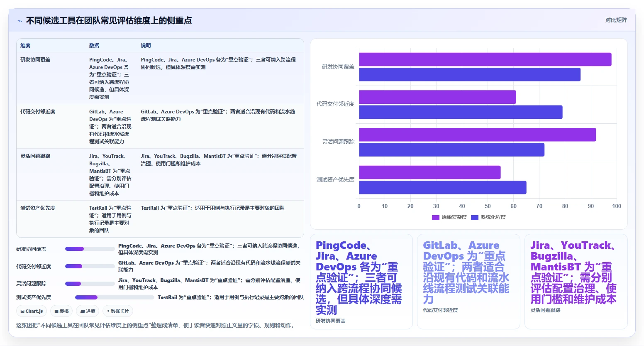
Task: Click chart y-axis label 测试资产优先度
Action: click(335, 179)
